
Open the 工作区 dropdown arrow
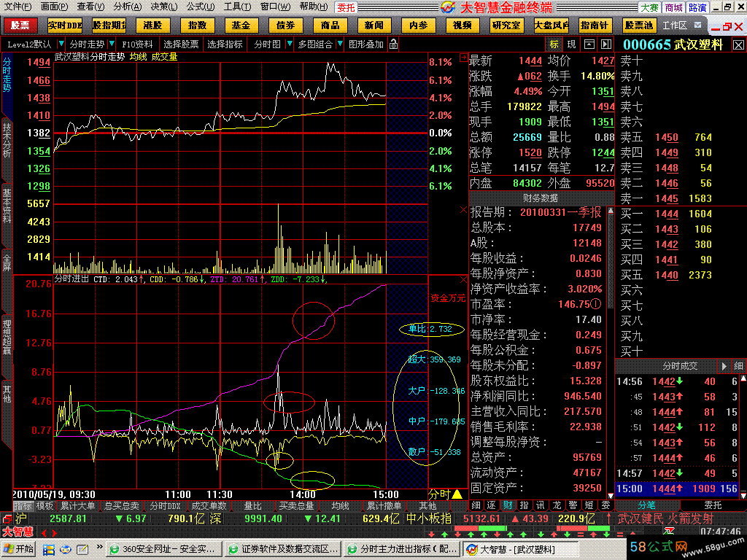click(x=698, y=26)
